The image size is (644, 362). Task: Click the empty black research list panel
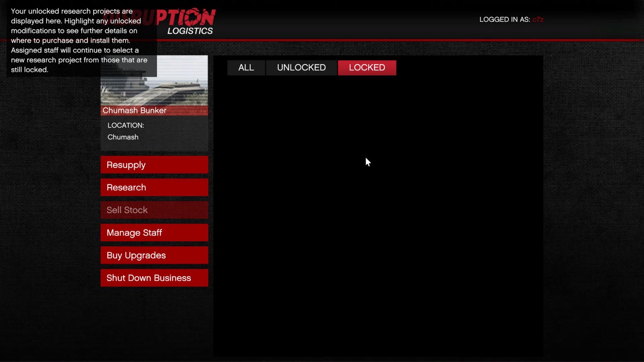(x=378, y=218)
